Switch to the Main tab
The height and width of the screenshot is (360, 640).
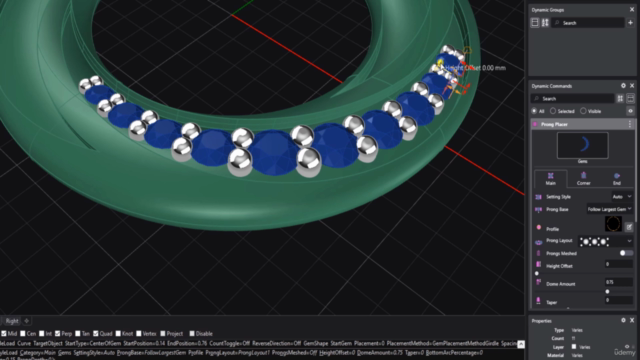551,179
